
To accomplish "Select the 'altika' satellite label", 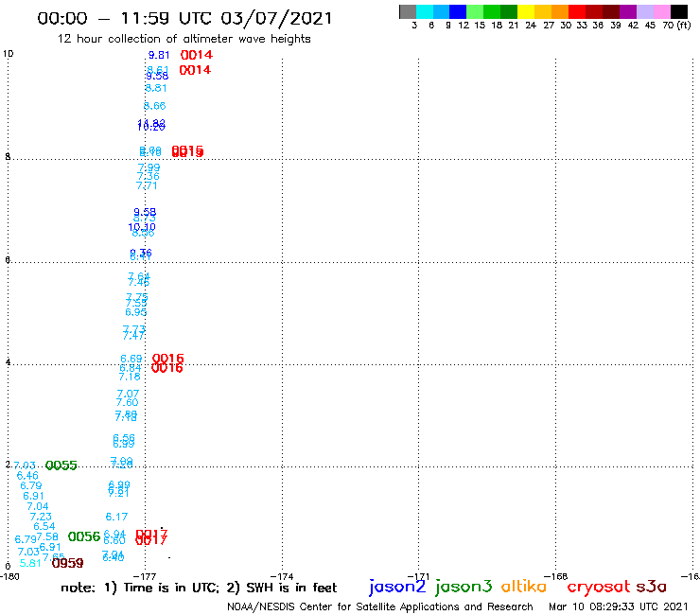I will (524, 587).
